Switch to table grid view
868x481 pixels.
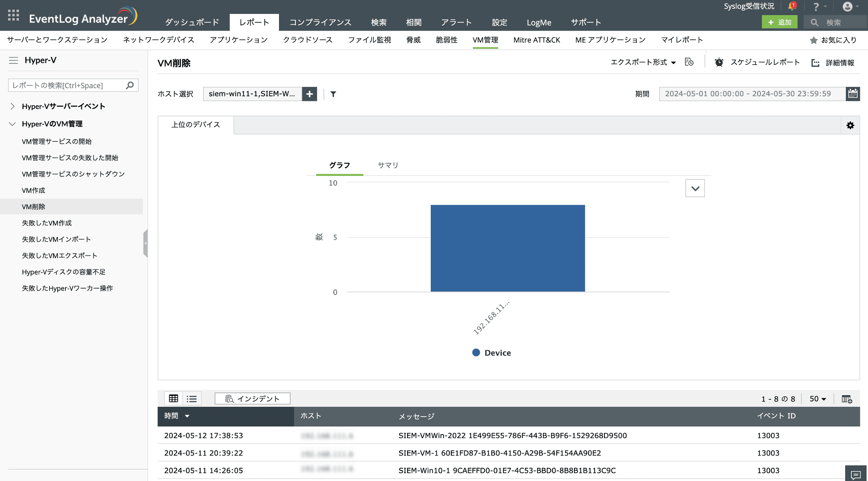click(x=173, y=399)
